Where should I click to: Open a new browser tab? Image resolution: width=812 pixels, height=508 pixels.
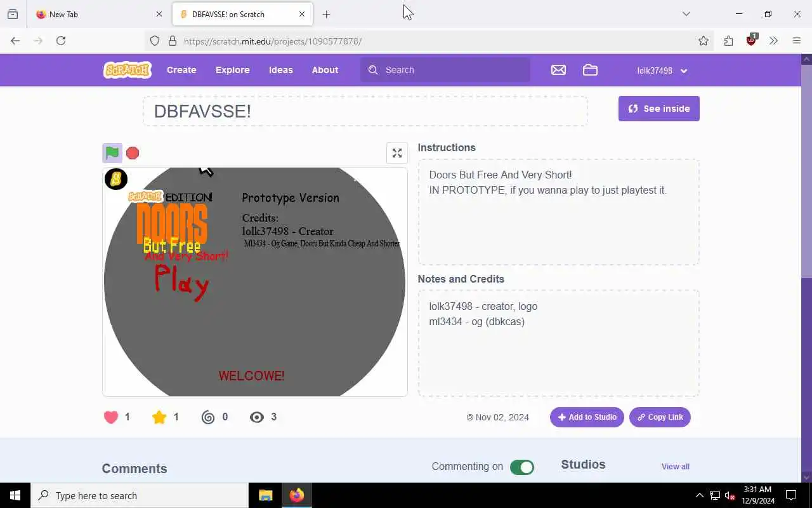tap(326, 14)
